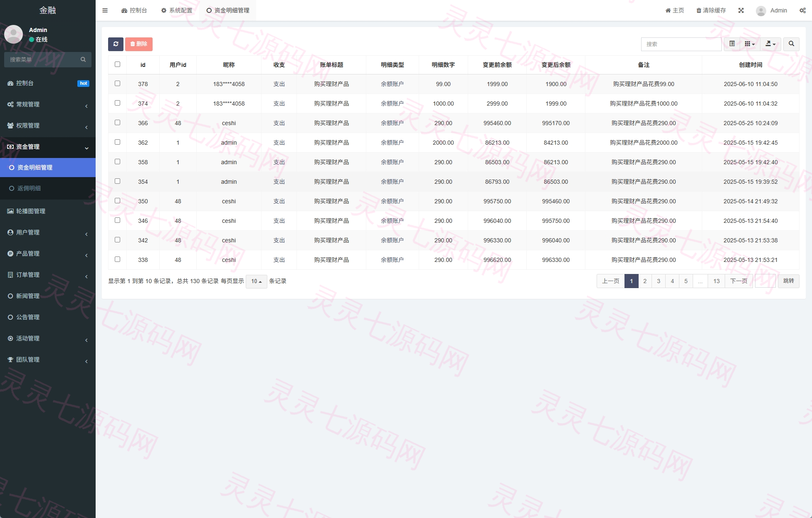
Task: Toggle the table card view icon
Action: pos(732,44)
